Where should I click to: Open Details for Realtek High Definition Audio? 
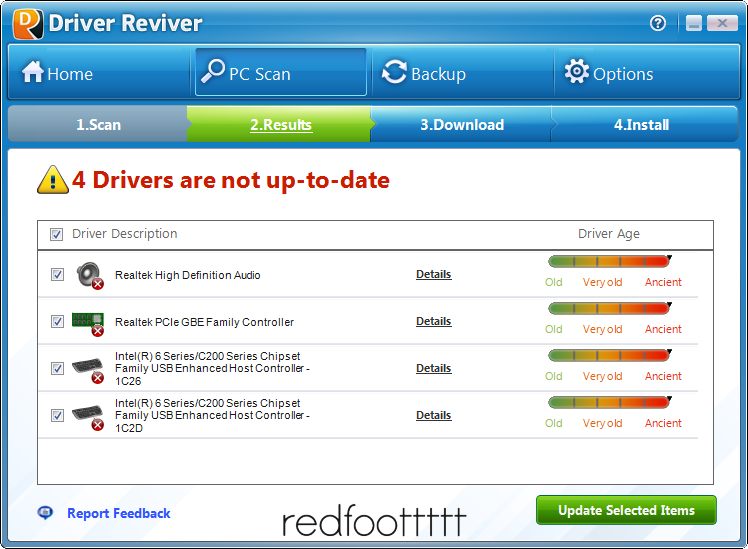[x=434, y=274]
